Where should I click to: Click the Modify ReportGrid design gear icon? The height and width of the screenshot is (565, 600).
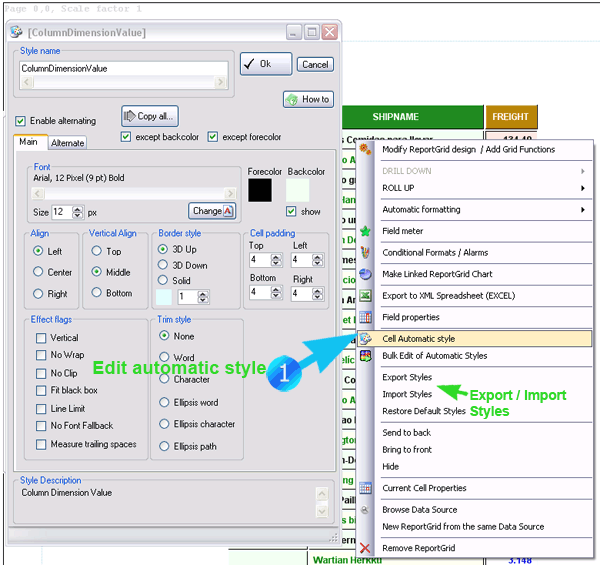pyautogui.click(x=365, y=149)
